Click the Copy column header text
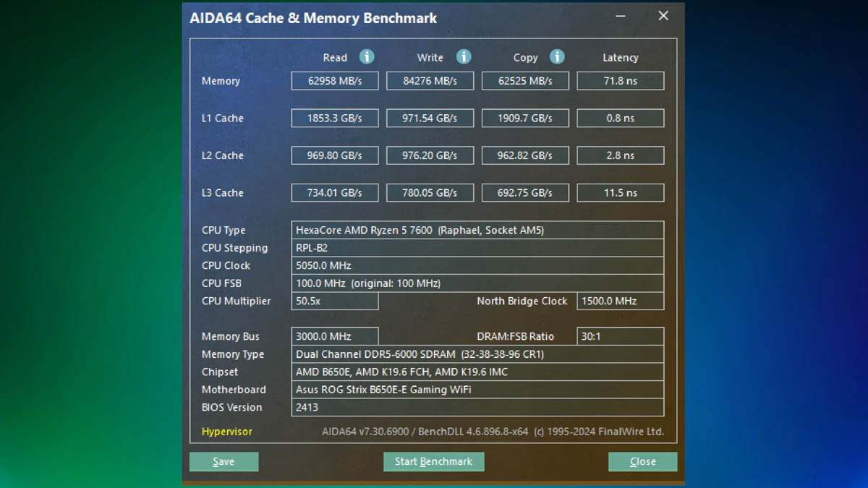 [525, 57]
